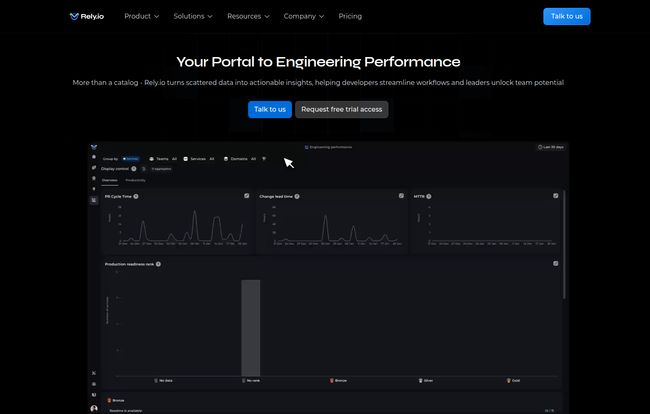Click the Silver legend label in chart
The image size is (650, 414).
[x=426, y=380]
